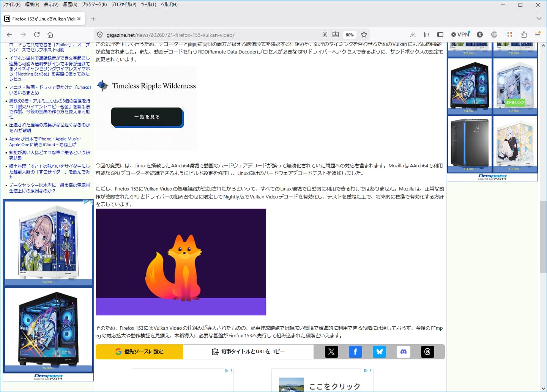
Task: Open the Firefox application hamburger menu
Action: [x=538, y=35]
